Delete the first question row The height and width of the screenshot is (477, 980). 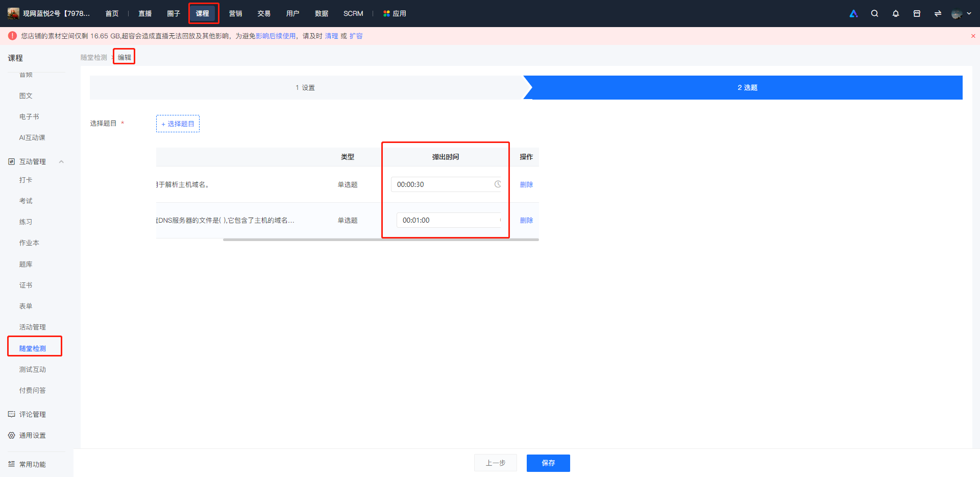[x=526, y=185]
